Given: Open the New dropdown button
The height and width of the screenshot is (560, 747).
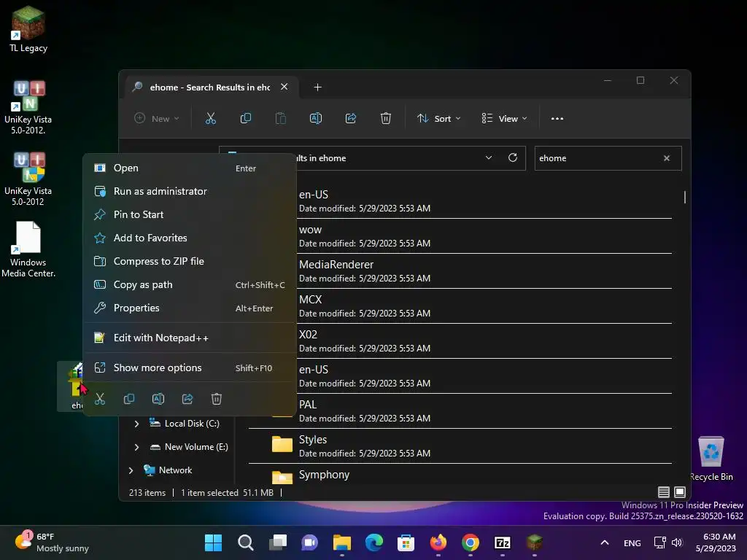Looking at the screenshot, I should [x=157, y=119].
